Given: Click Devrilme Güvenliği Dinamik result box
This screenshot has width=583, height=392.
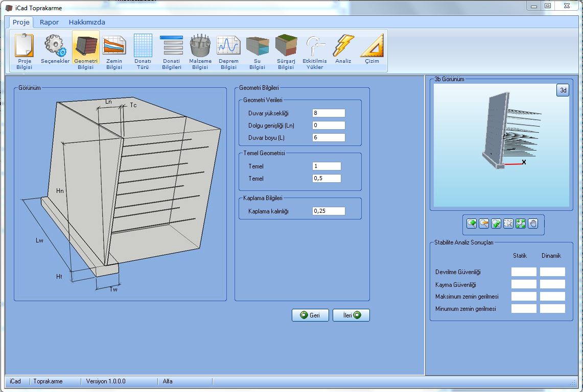Looking at the screenshot, I should tap(552, 272).
